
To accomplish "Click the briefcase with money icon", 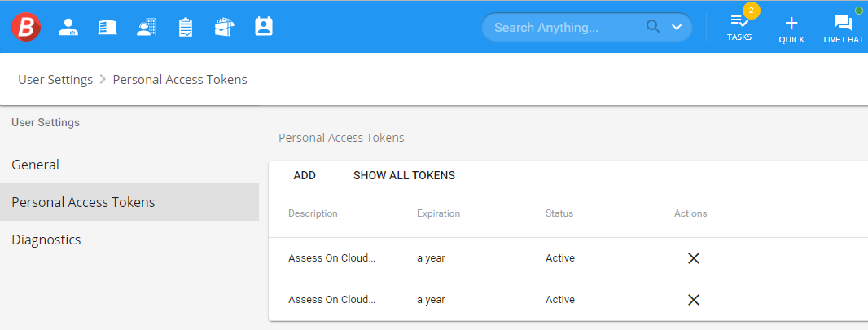I will pyautogui.click(x=224, y=27).
